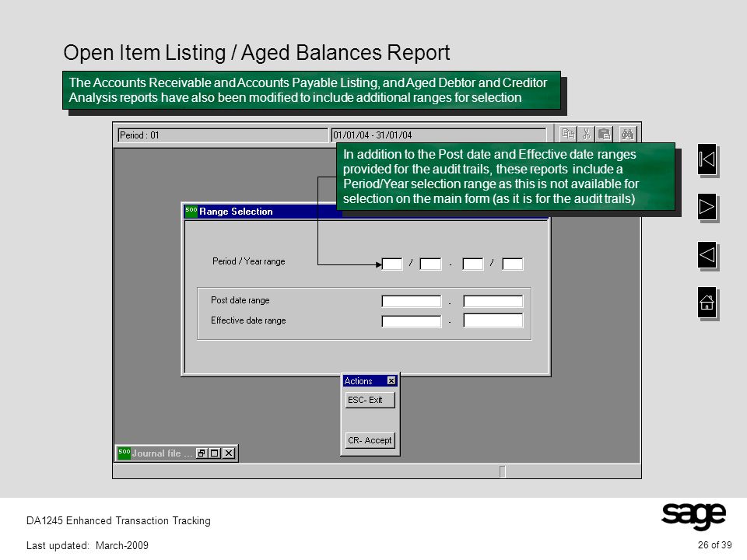Focus the starting period field
This screenshot has width=747, height=560.
(392, 264)
